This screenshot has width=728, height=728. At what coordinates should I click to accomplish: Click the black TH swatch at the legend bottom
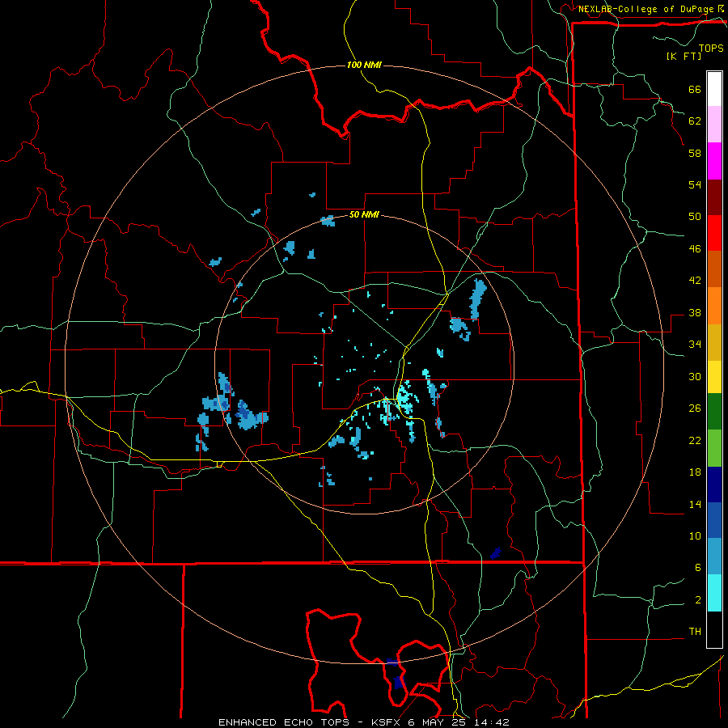click(714, 629)
